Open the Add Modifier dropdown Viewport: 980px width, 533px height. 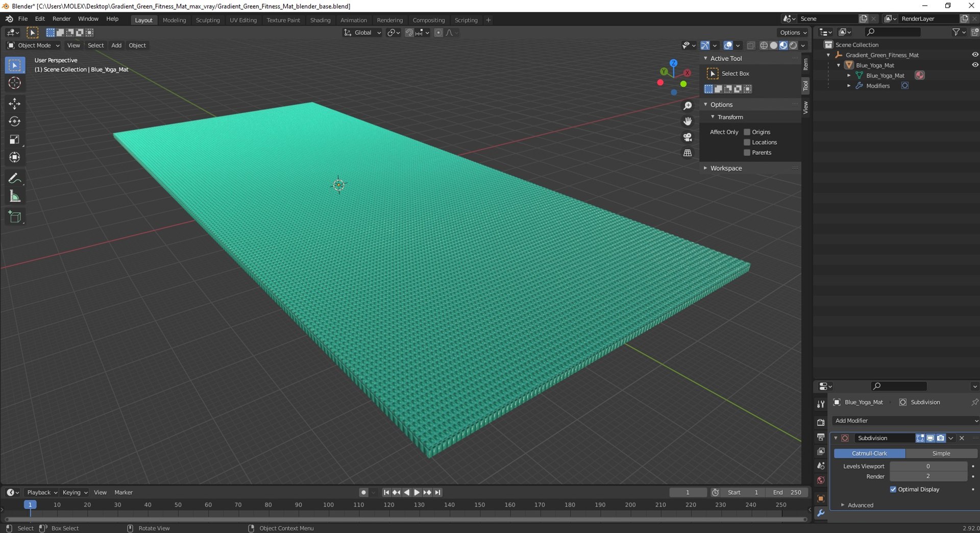(905, 421)
